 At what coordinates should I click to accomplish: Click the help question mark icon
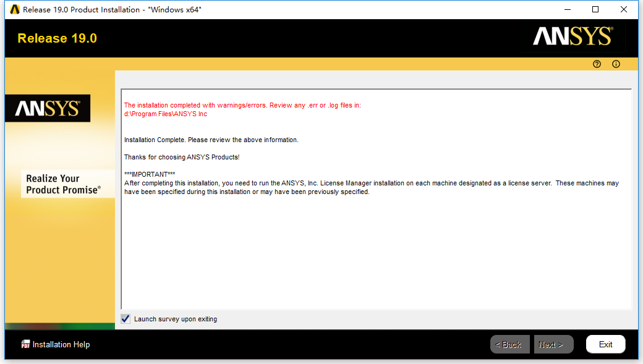point(597,64)
